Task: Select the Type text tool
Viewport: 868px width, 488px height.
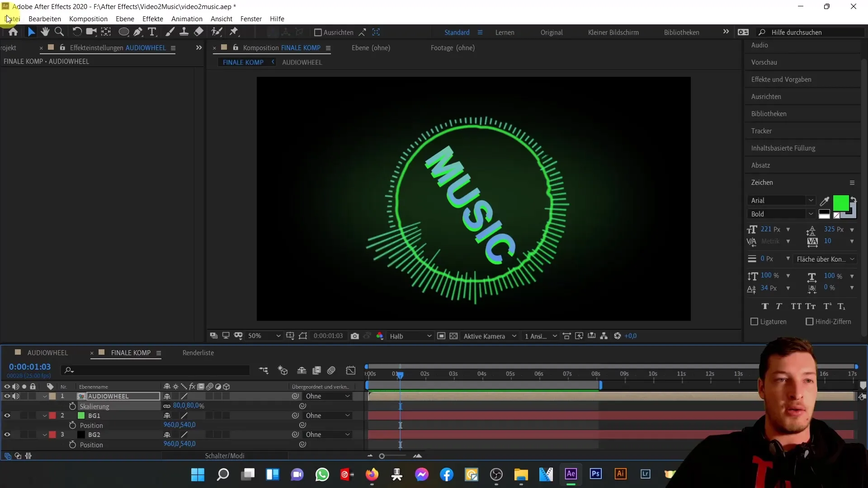Action: (152, 32)
